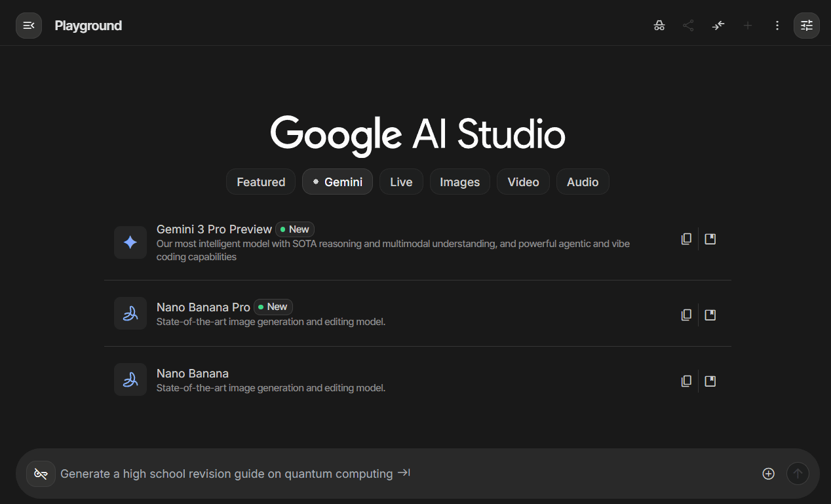Click the plus icon to add media
This screenshot has width=831, height=504.
click(768, 474)
